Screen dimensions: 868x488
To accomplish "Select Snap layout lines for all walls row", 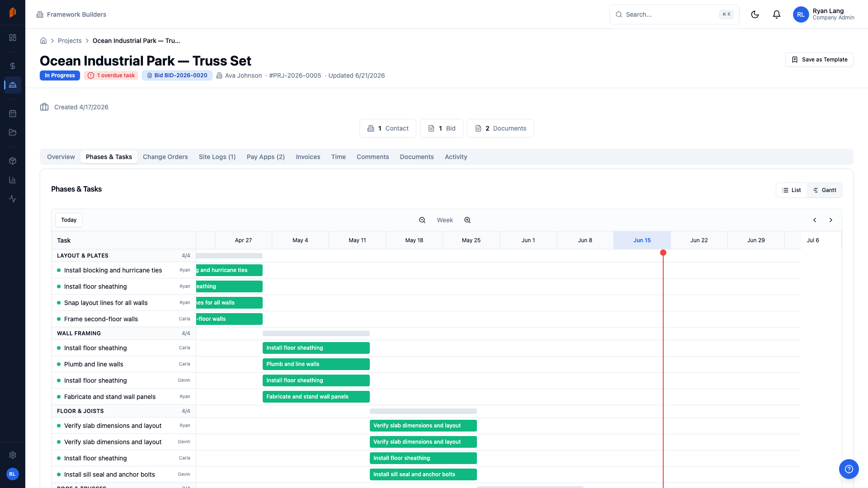I will pyautogui.click(x=123, y=303).
